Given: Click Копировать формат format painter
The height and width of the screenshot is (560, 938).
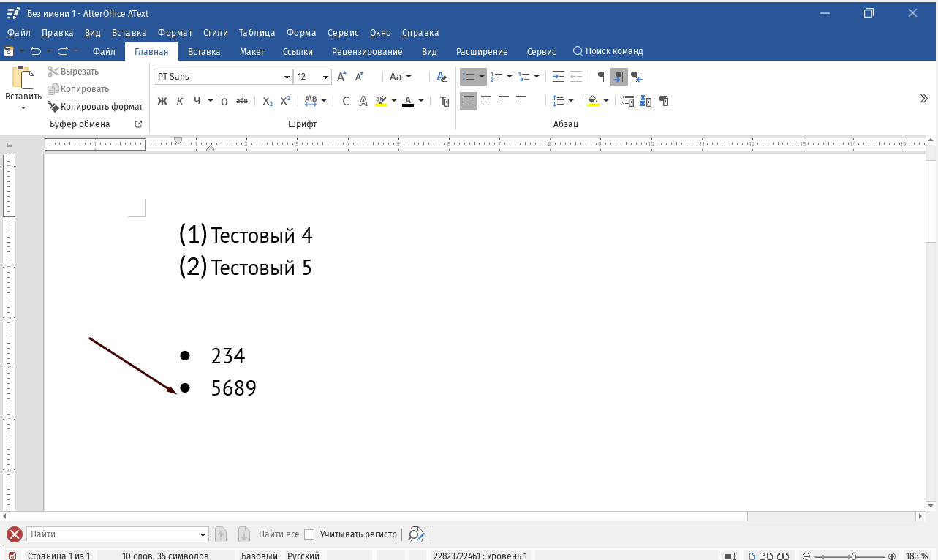Looking at the screenshot, I should pyautogui.click(x=95, y=107).
